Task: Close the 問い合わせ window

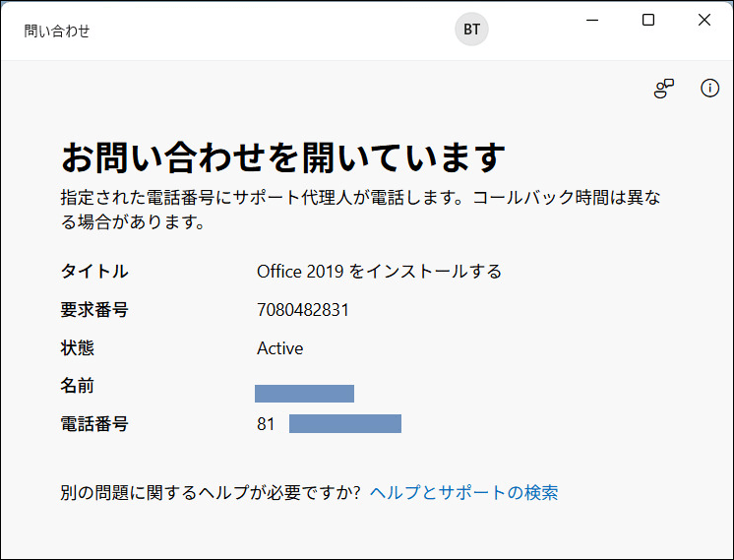Action: (x=704, y=20)
